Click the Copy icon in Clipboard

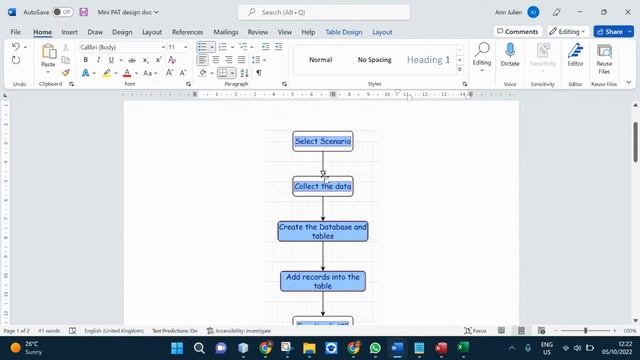click(x=65, y=60)
